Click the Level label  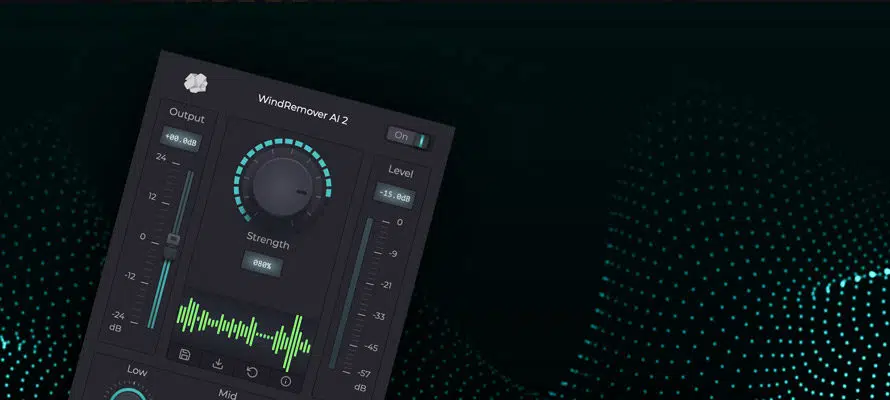[401, 171]
